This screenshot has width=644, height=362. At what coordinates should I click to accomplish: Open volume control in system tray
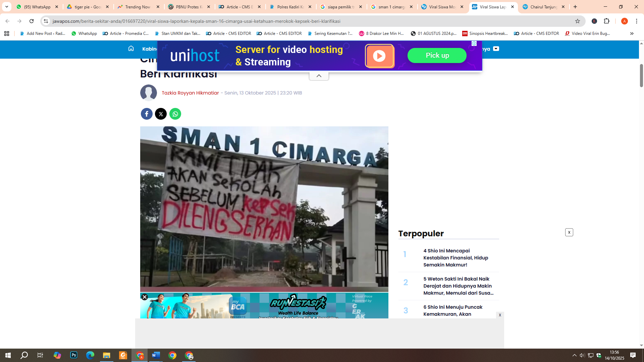(x=582, y=355)
